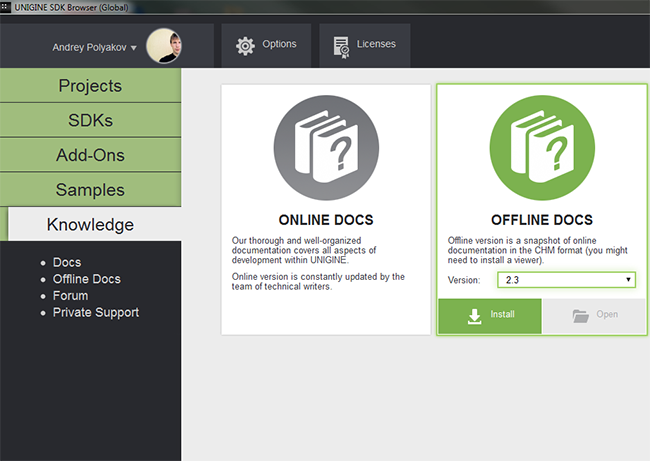
Task: Open the Licenses label in the top bar
Action: [x=376, y=44]
